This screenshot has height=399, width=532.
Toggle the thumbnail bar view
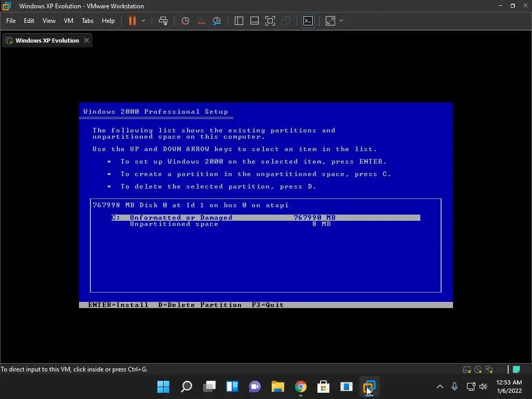255,21
